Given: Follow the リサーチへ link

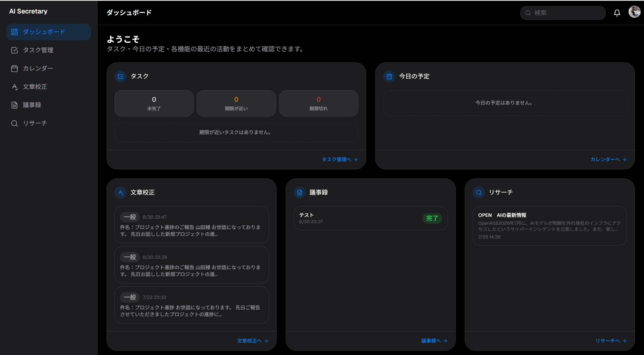Looking at the screenshot, I should coord(611,341).
